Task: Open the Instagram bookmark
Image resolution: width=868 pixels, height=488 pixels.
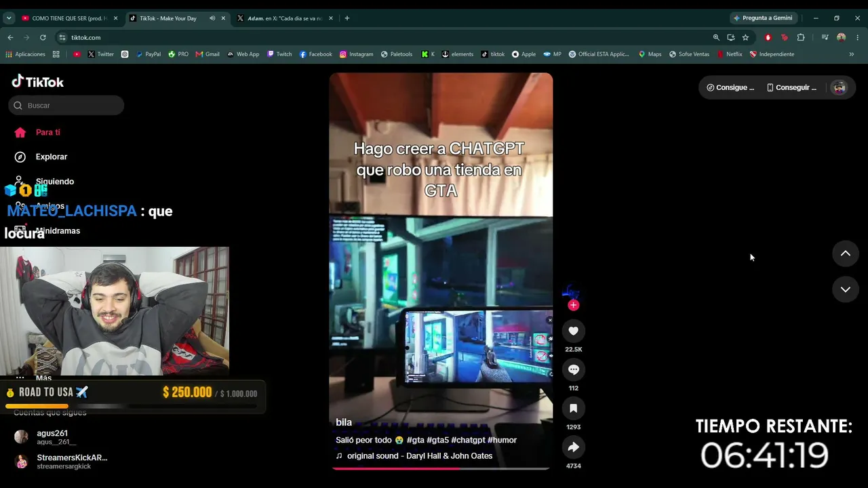Action: pos(357,54)
